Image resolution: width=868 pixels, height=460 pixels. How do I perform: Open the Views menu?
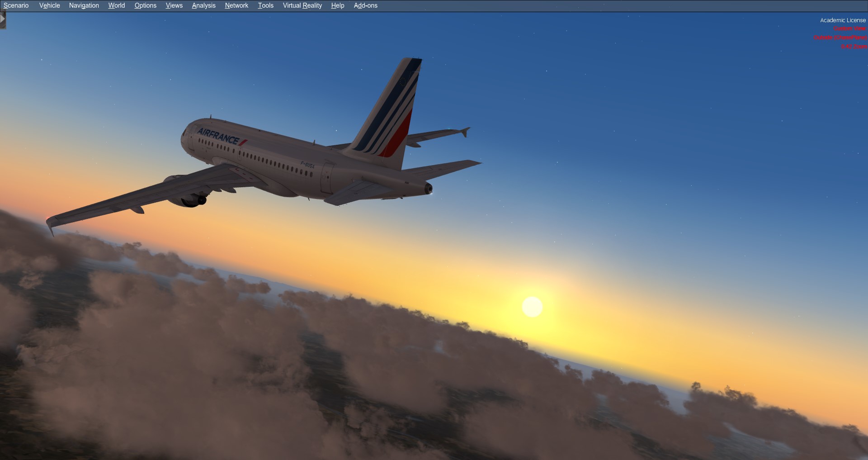(174, 5)
